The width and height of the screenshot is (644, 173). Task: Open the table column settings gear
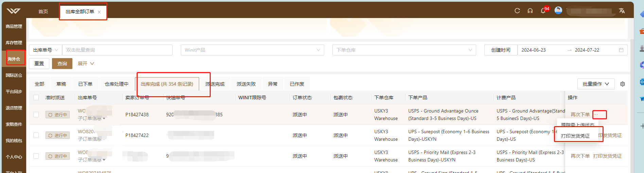[x=623, y=84]
